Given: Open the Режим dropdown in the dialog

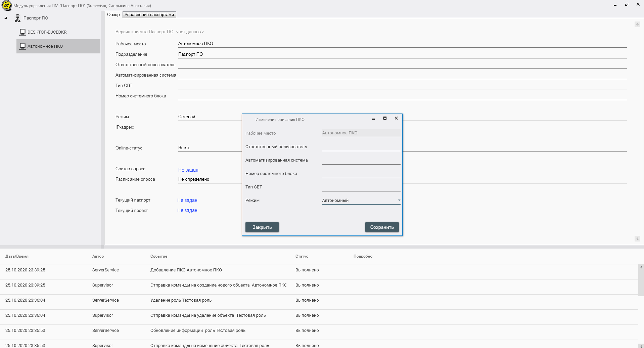Looking at the screenshot, I should tap(361, 201).
